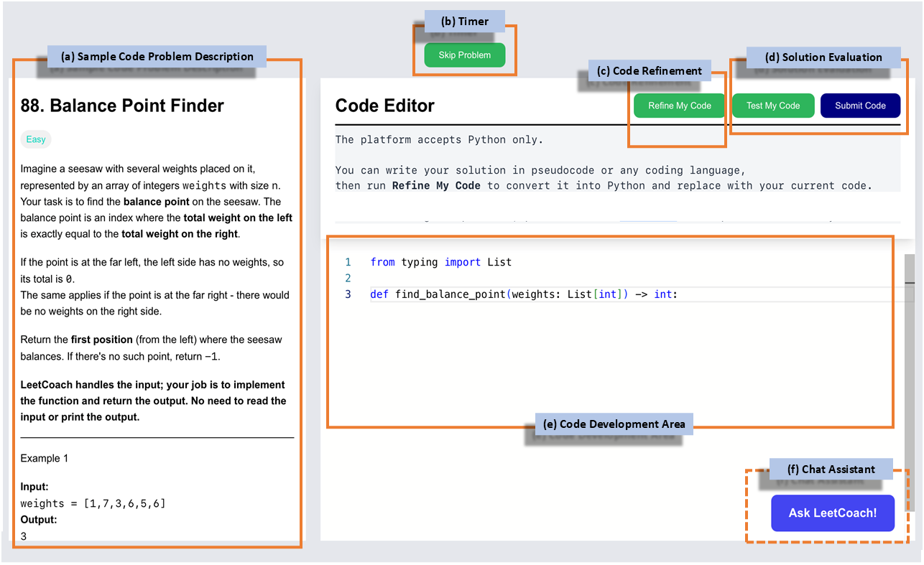The height and width of the screenshot is (565, 924).
Task: Run Test My Code
Action: [772, 106]
